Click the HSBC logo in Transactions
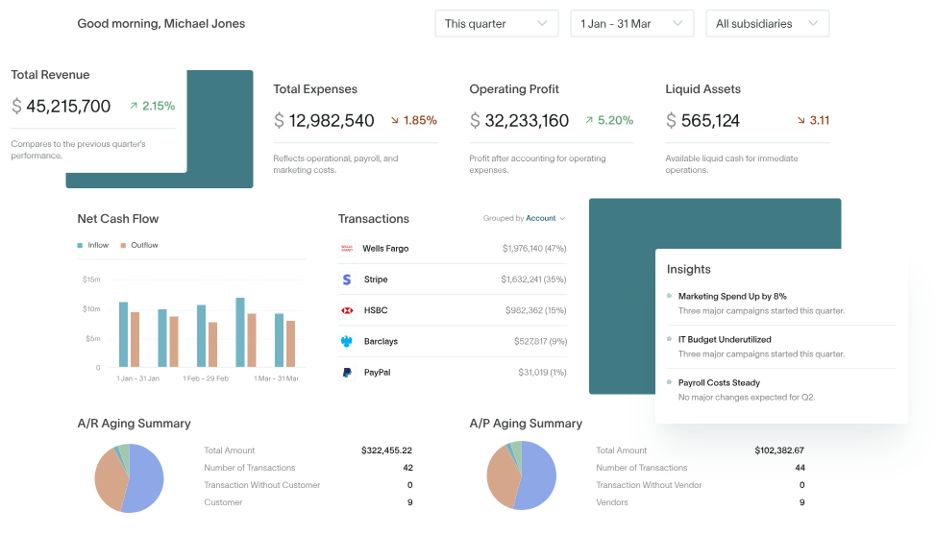 pyautogui.click(x=345, y=309)
